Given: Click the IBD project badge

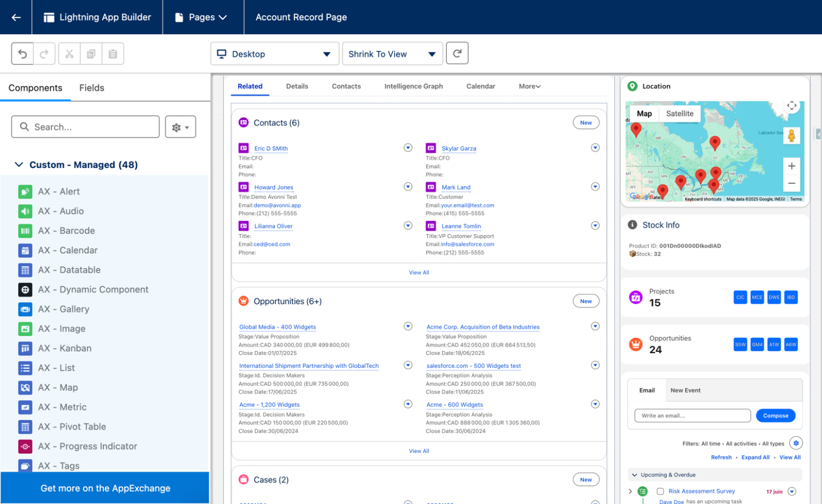Looking at the screenshot, I should point(791,297).
